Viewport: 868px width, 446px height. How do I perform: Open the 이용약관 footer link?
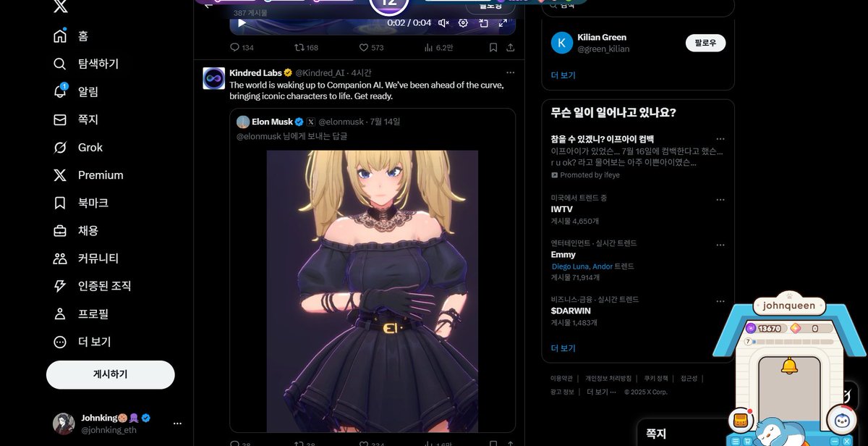tap(561, 379)
